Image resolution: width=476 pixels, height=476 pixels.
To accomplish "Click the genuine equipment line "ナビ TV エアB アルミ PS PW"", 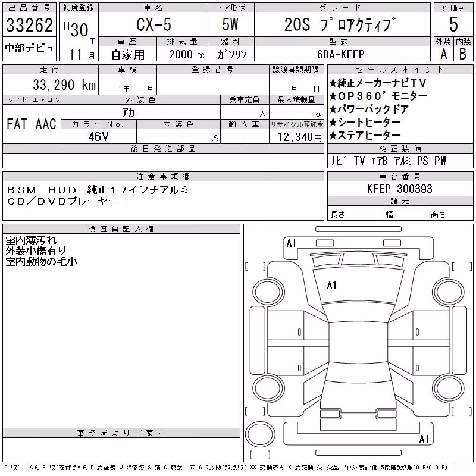I will (x=389, y=161).
